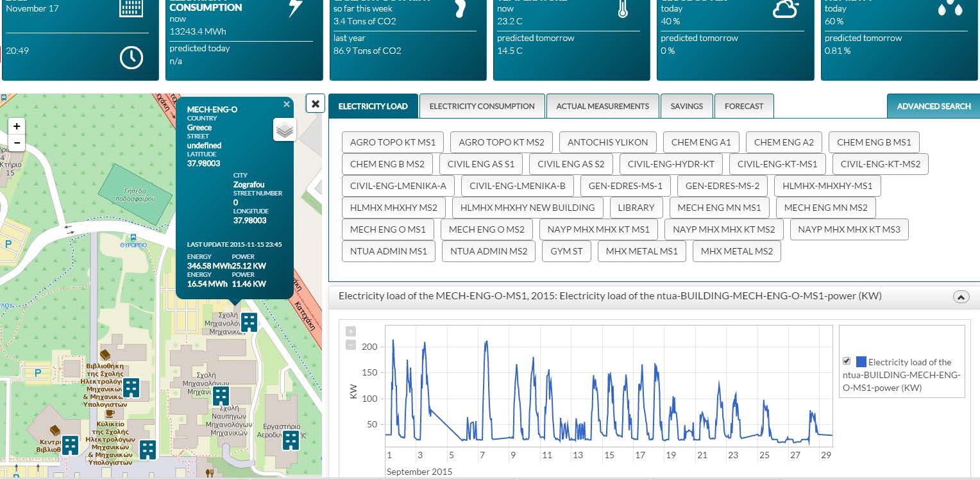
Task: Zoom out chart with minus button
Action: coord(350,345)
